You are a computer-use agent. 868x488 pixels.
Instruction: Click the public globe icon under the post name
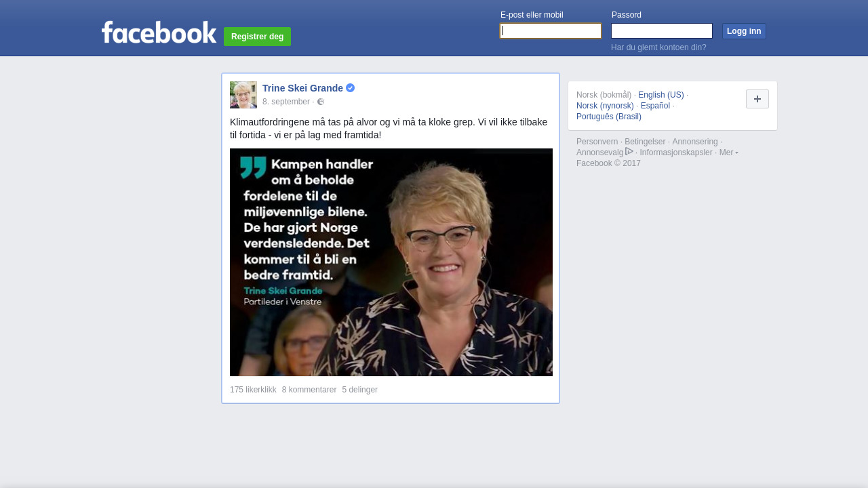[321, 102]
